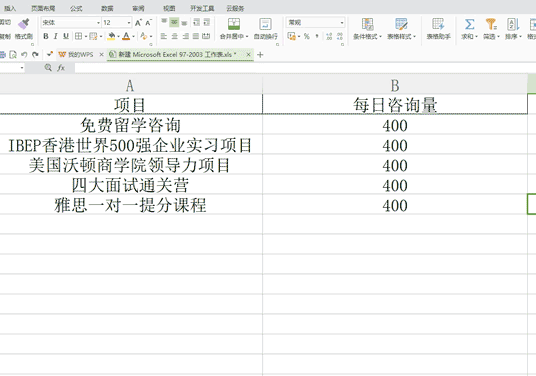Select the cell containing 免费留学咨询
The image size is (536, 376).
pyautogui.click(x=131, y=125)
